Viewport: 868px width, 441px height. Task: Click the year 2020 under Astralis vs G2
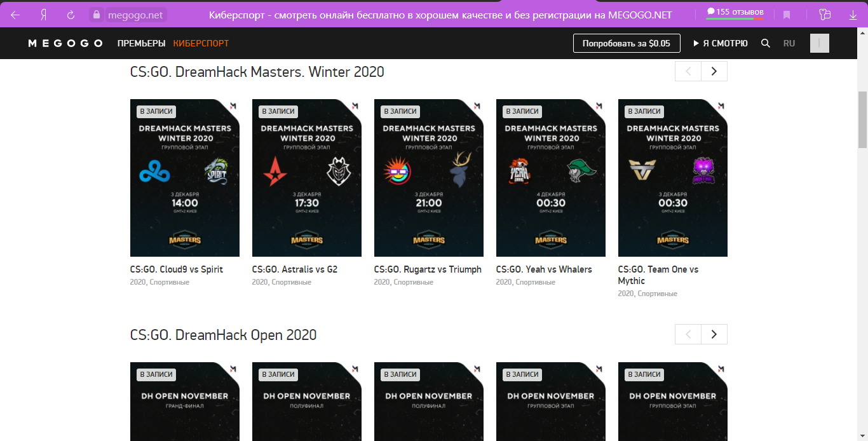(260, 282)
